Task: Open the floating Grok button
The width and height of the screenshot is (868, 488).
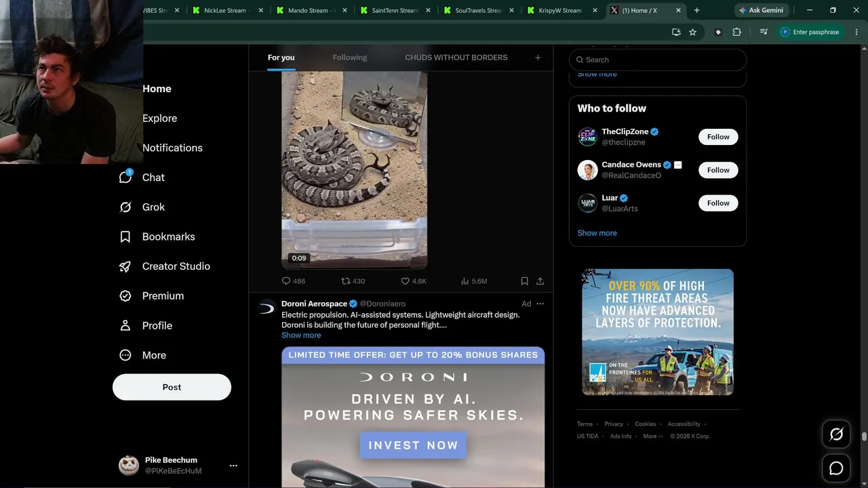Action: (x=836, y=434)
